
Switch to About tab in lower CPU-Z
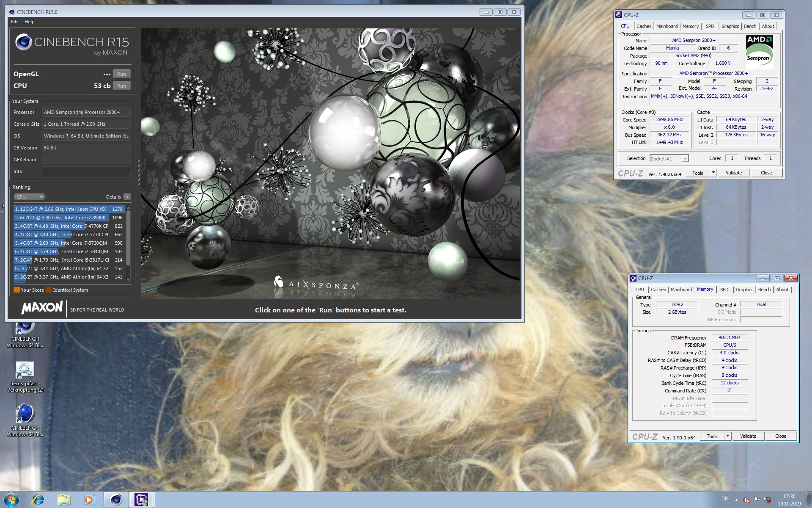point(782,290)
